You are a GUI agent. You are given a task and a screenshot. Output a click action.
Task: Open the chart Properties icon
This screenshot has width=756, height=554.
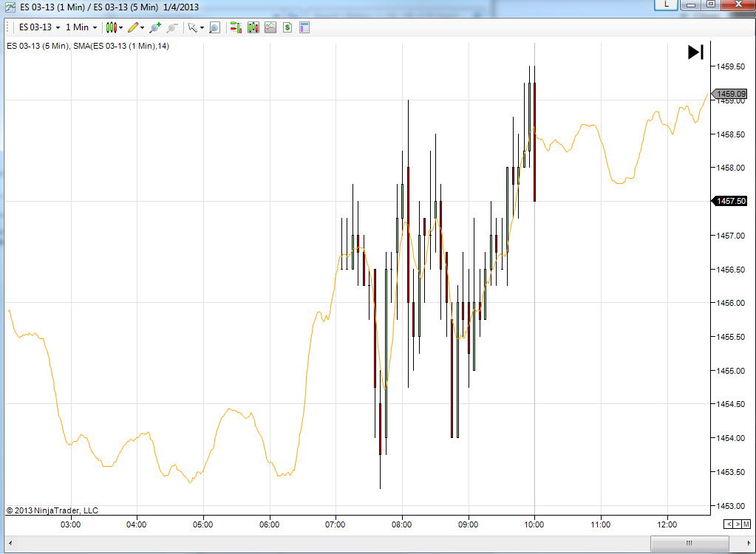pos(304,27)
